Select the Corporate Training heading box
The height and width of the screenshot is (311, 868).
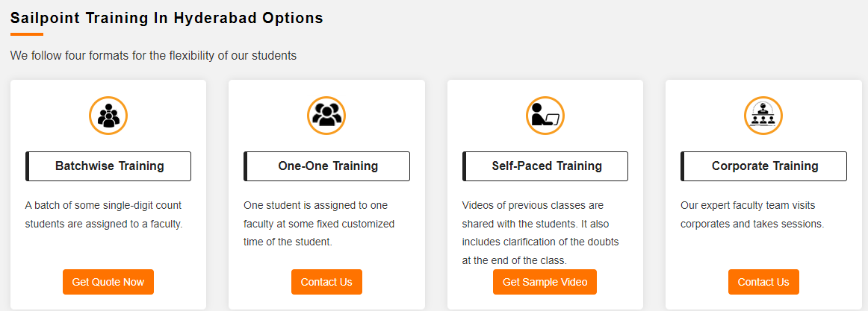coord(764,166)
